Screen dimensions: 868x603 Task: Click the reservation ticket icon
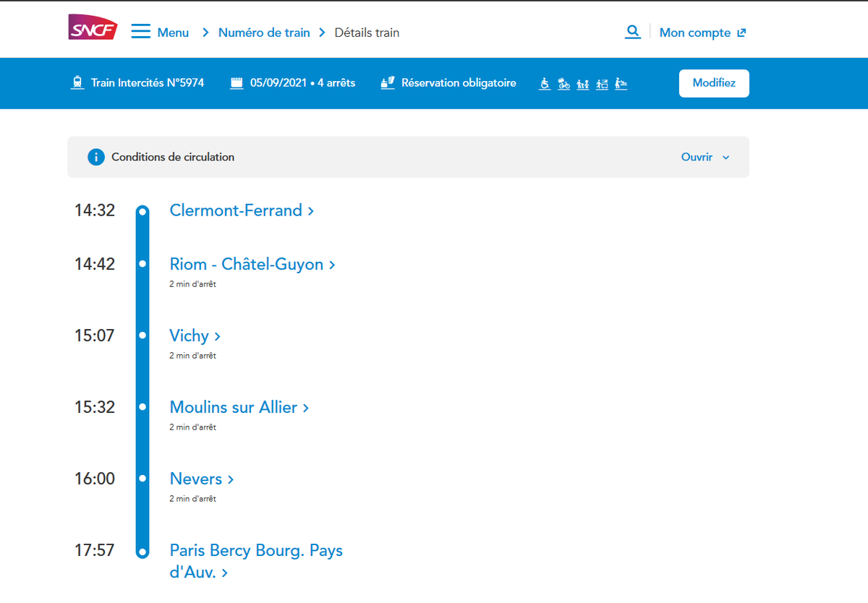coord(388,82)
